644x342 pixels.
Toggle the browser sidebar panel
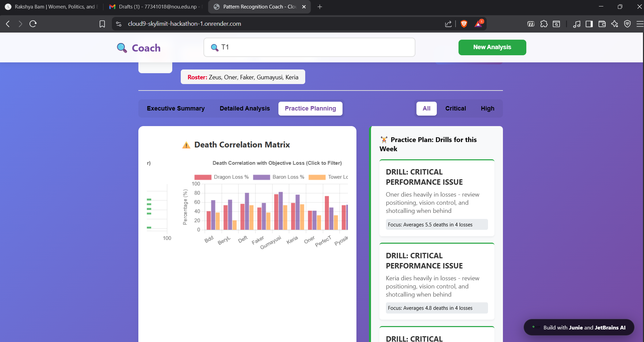(x=589, y=24)
